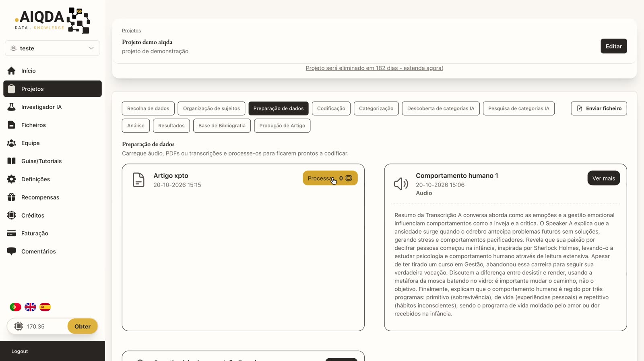This screenshot has height=361, width=644.
Task: Switch to the Resultados tab
Action: (171, 126)
